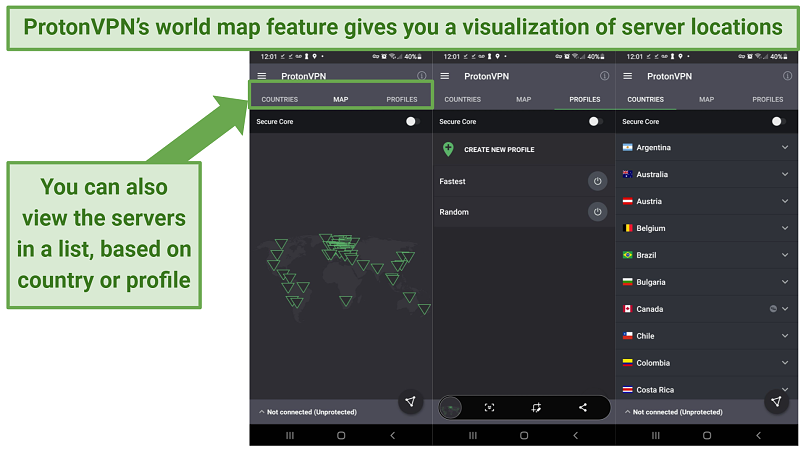806x453 pixels.
Task: Expand Argentina server list
Action: click(785, 148)
